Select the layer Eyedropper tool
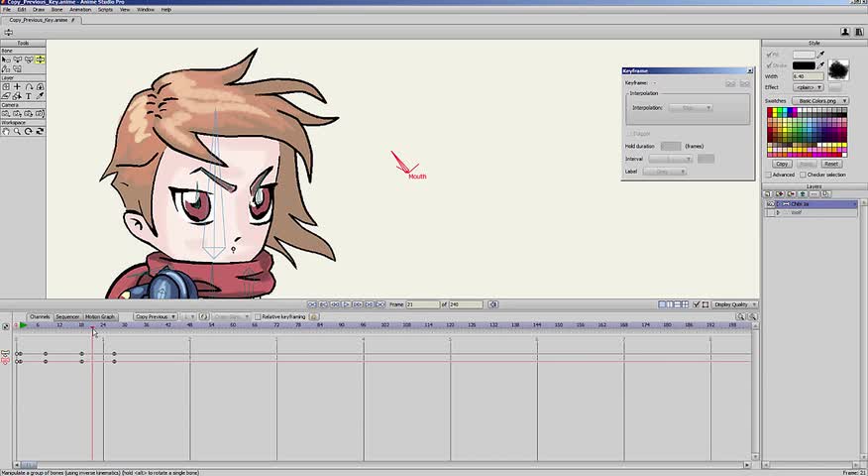 click(40, 96)
